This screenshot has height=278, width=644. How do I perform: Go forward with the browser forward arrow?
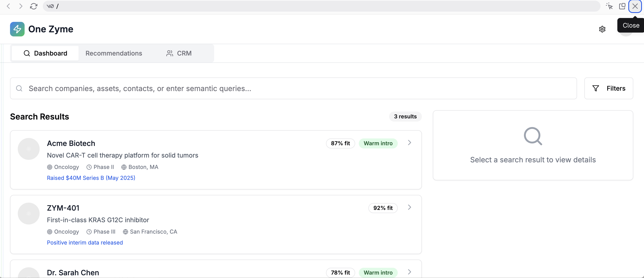(x=21, y=6)
